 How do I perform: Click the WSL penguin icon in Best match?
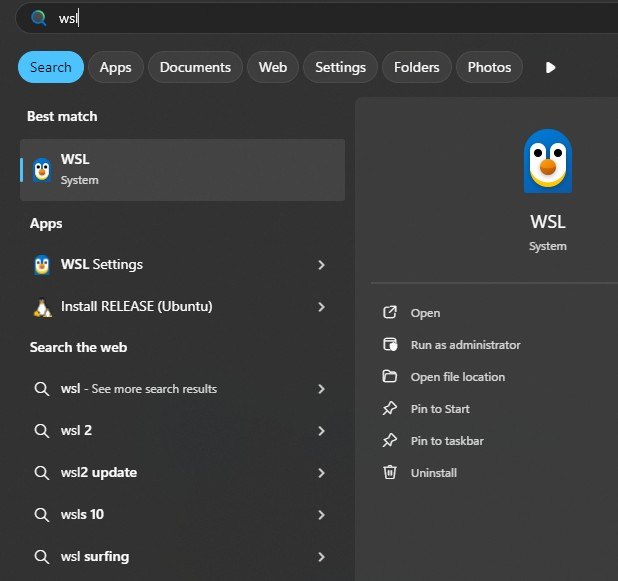point(42,170)
